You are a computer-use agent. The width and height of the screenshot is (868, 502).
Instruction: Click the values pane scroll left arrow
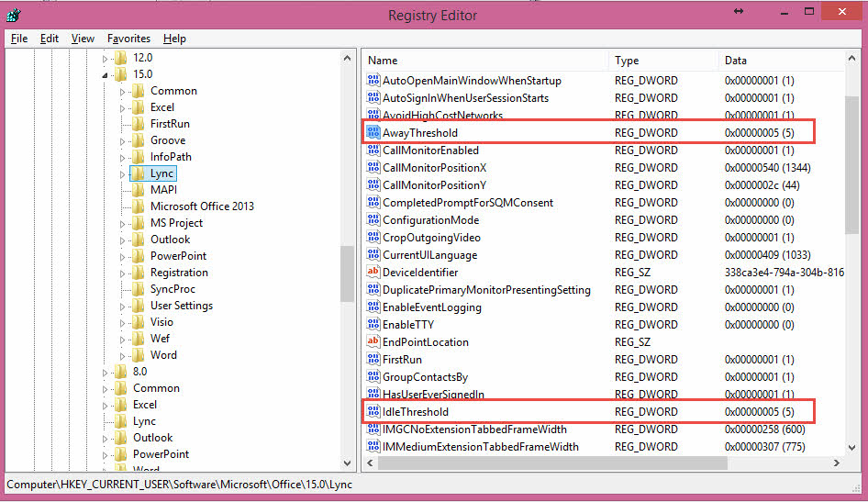coord(370,463)
